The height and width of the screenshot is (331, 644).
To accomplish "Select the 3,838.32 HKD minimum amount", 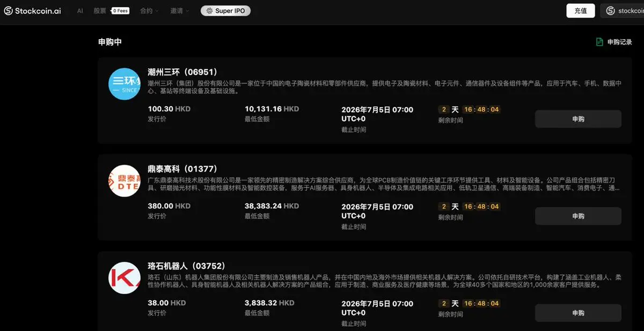I will (x=269, y=303).
